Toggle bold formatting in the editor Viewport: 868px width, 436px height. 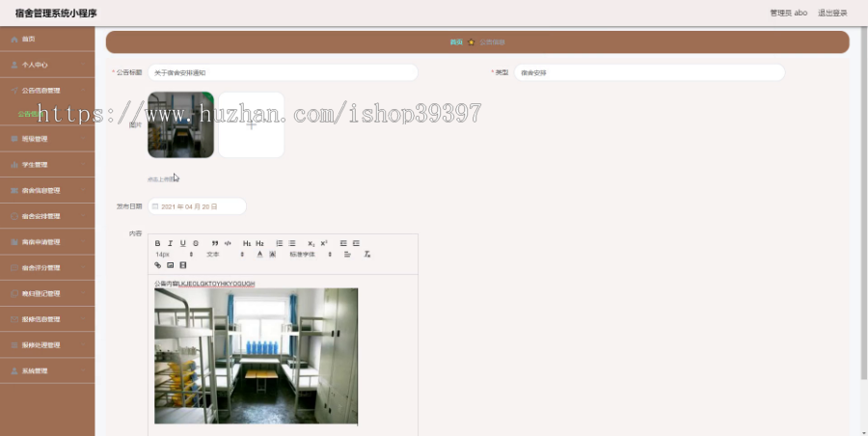tap(158, 243)
